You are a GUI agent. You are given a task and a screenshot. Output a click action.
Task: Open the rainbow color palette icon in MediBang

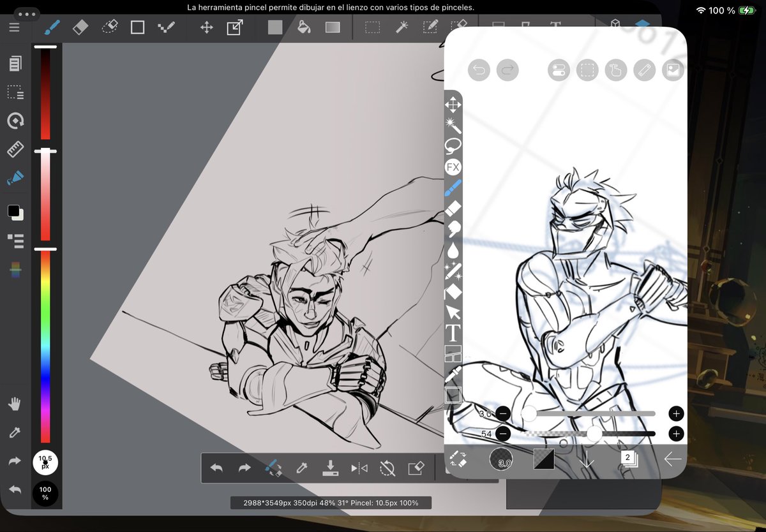15,270
